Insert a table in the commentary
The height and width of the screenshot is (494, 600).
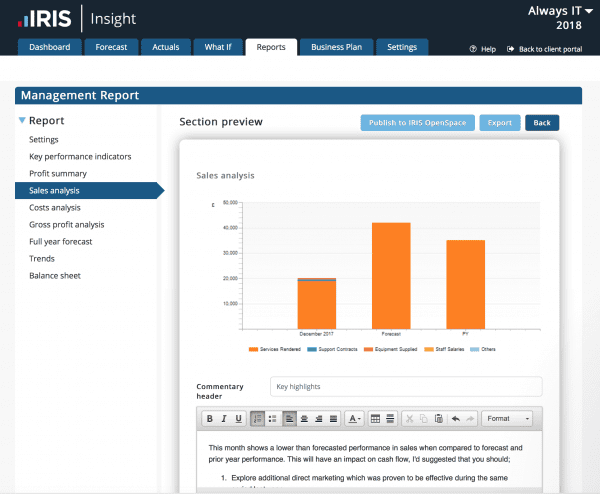pos(376,418)
